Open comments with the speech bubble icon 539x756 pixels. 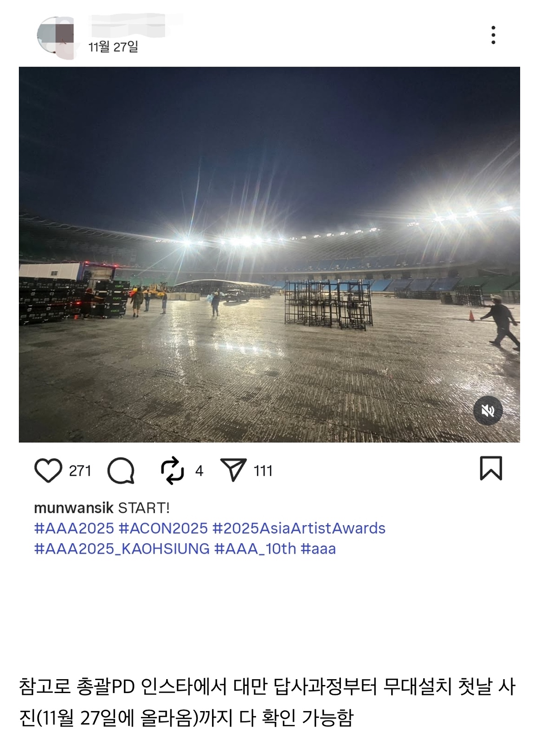(x=121, y=470)
